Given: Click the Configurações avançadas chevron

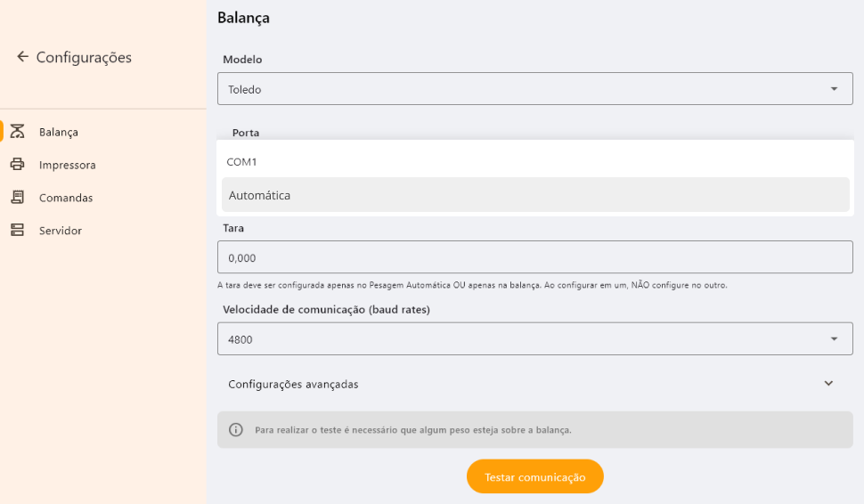Looking at the screenshot, I should [828, 384].
